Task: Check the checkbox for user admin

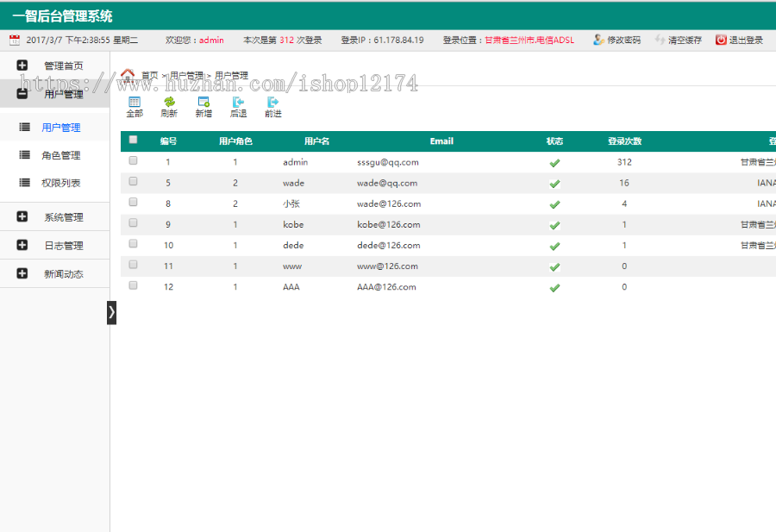Action: [x=132, y=161]
